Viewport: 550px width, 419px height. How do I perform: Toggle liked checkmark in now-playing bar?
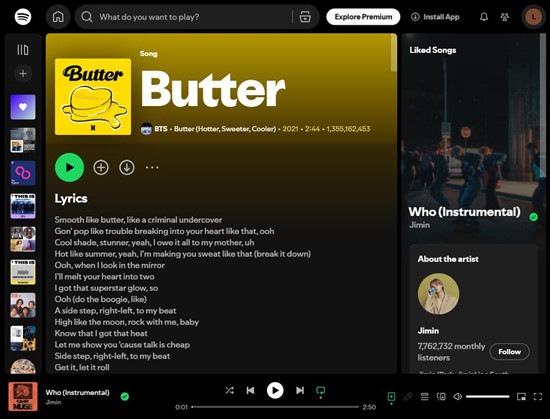[x=125, y=397]
